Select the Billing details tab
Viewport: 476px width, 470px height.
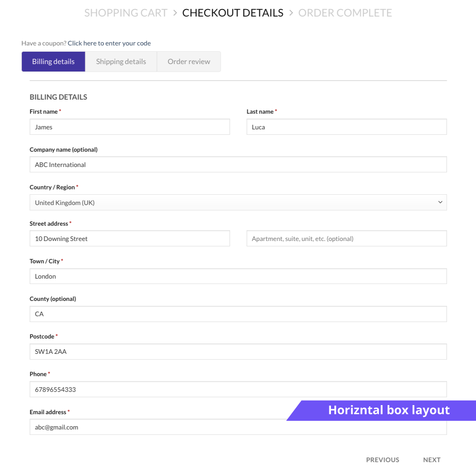(53, 62)
